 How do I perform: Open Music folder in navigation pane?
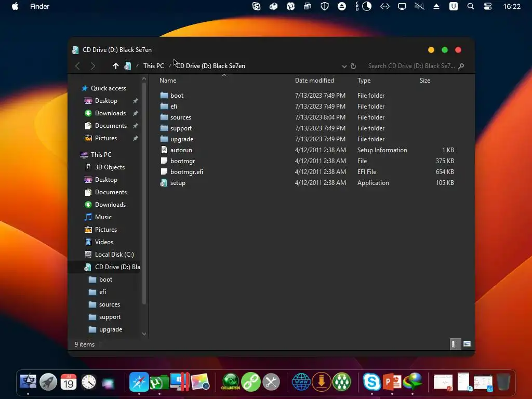click(x=103, y=217)
